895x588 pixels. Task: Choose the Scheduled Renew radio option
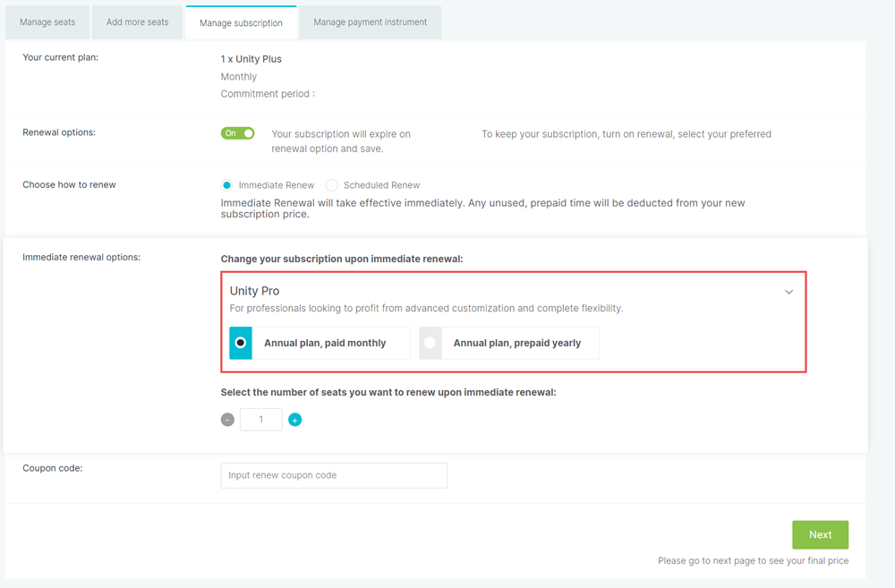(x=332, y=185)
